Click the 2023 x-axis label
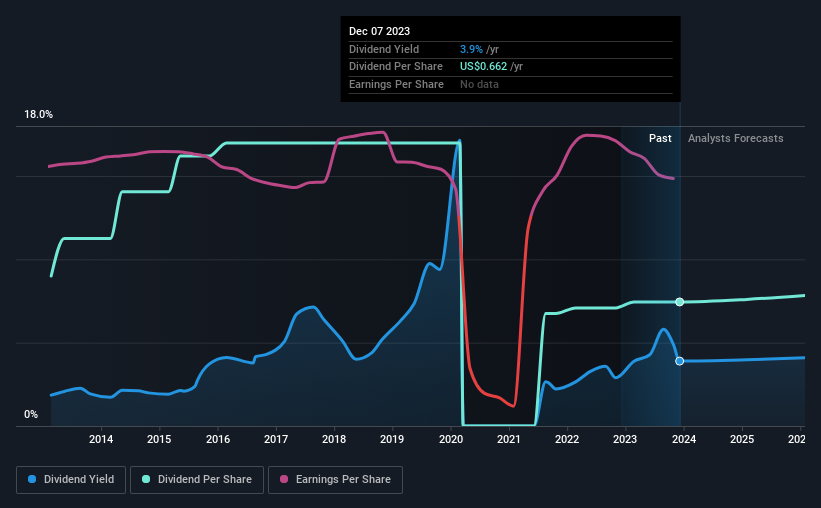The image size is (821, 508). pyautogui.click(x=625, y=439)
